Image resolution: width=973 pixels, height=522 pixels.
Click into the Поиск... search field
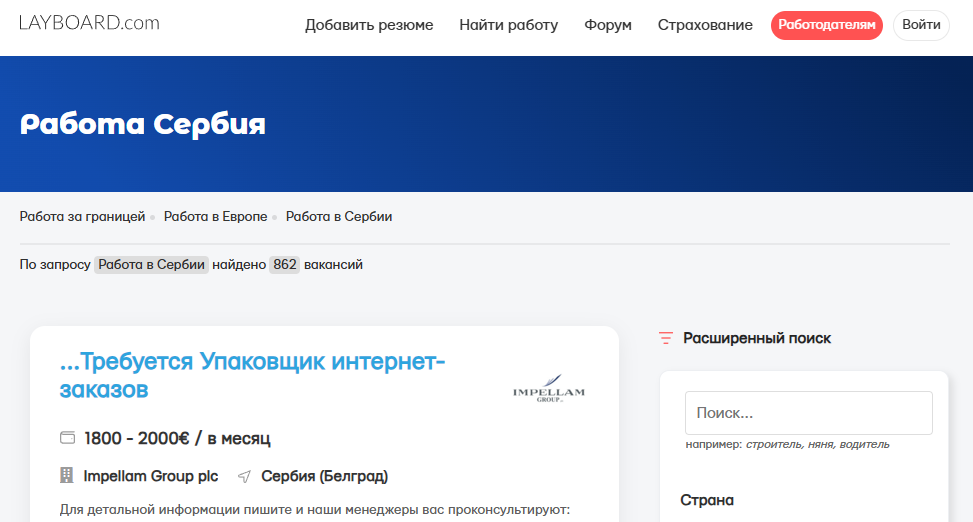[809, 413]
